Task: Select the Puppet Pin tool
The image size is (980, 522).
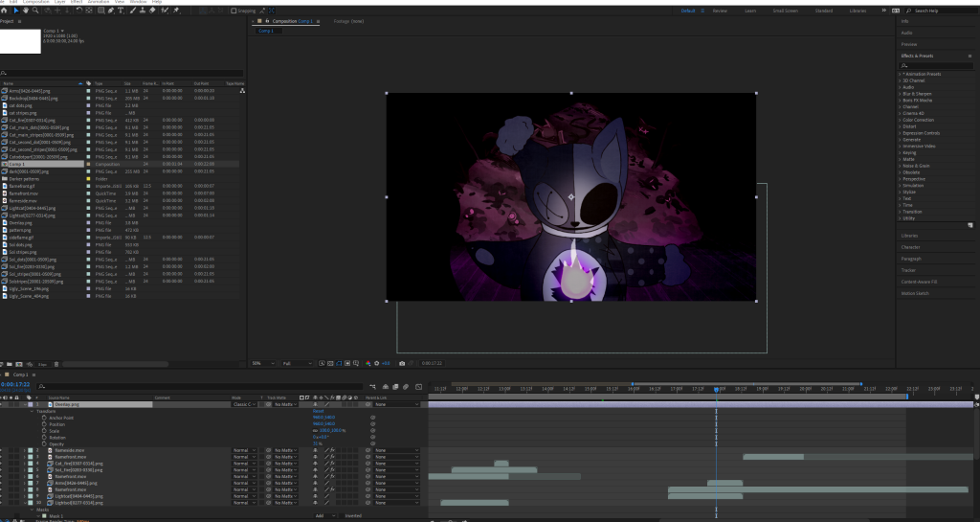Action: tap(177, 11)
